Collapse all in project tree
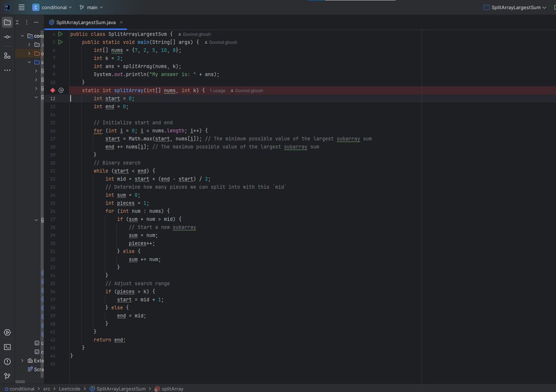This screenshot has width=556, height=392. pos(18,22)
